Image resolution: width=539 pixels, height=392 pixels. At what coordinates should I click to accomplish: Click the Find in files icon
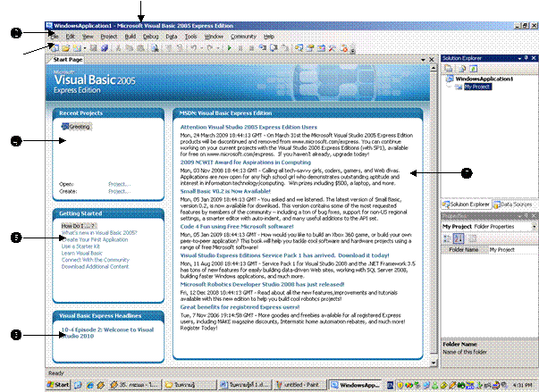[155, 48]
